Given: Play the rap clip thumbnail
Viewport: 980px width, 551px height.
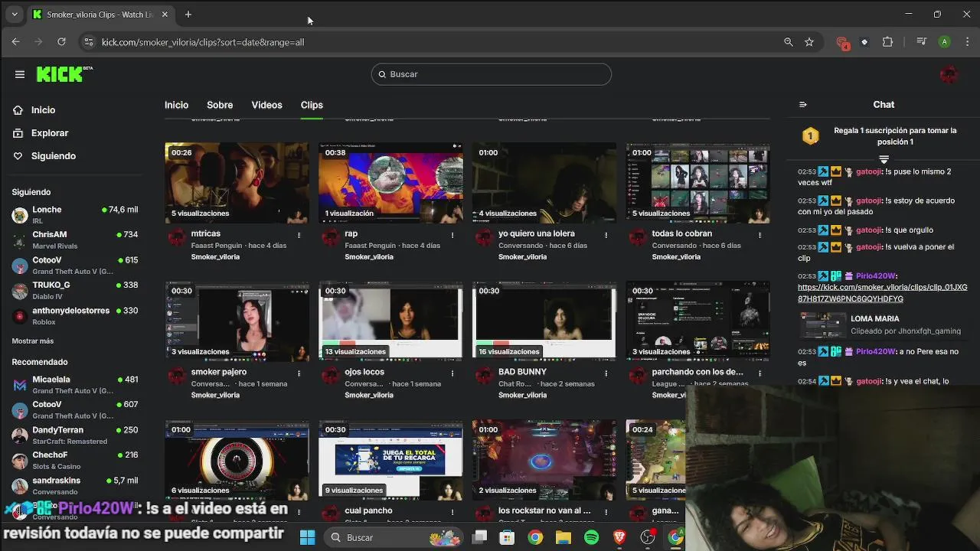Looking at the screenshot, I should pyautogui.click(x=390, y=183).
